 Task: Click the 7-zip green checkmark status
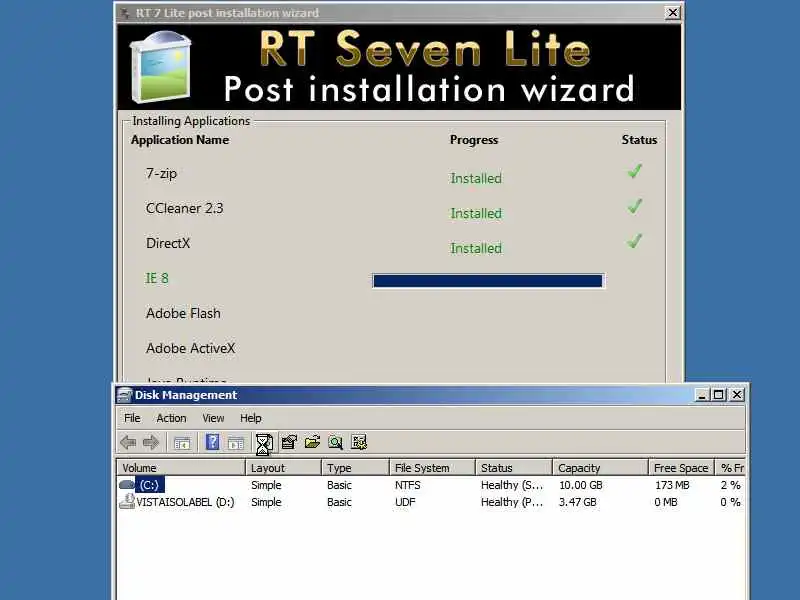(634, 171)
